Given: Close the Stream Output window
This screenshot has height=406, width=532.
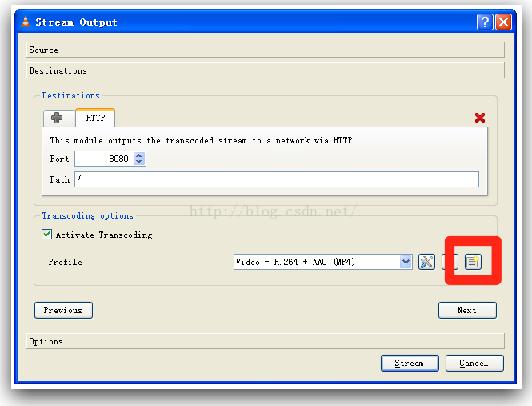Looking at the screenshot, I should coord(503,22).
